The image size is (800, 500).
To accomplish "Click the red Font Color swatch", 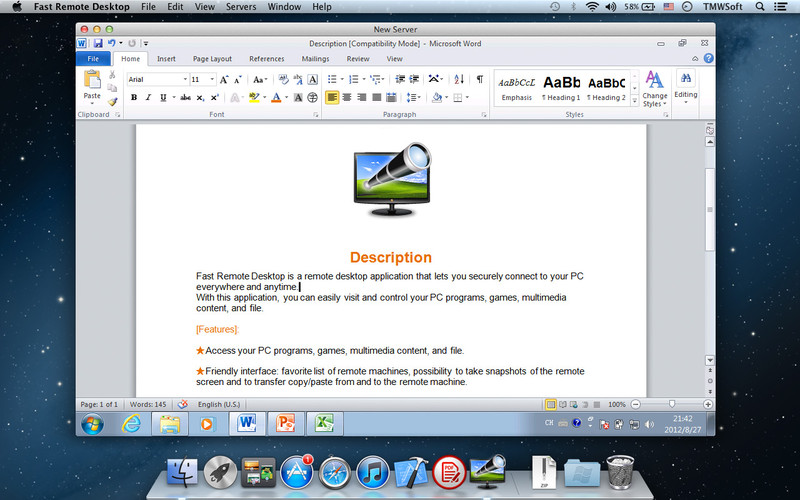I will point(276,97).
